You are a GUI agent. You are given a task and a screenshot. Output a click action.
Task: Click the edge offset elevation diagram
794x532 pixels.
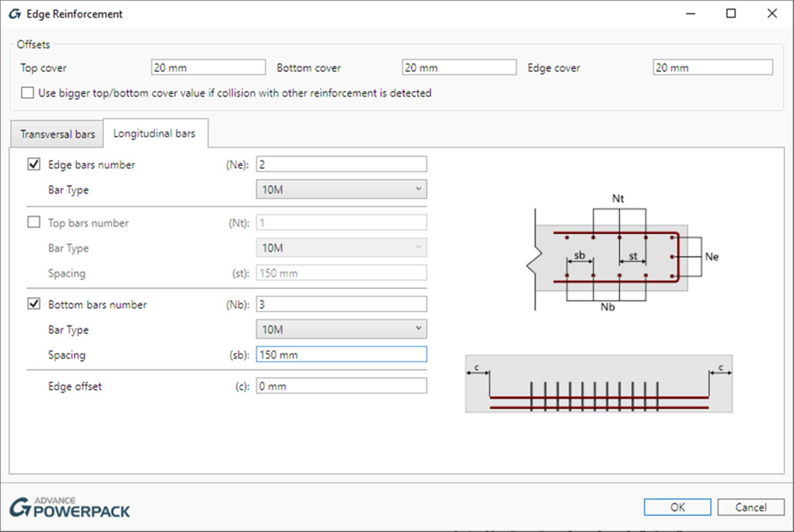(x=598, y=384)
